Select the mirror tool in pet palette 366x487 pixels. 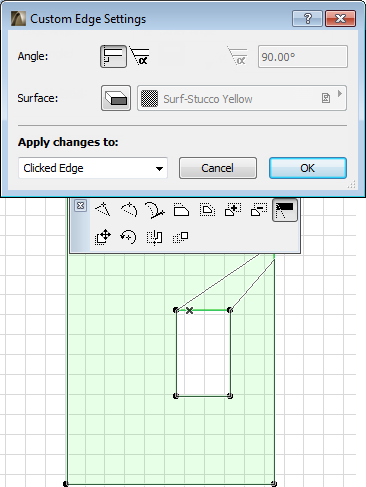coord(155,237)
